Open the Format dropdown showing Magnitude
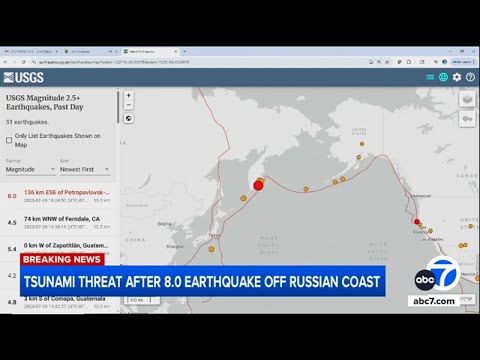This screenshot has width=480, height=360. [30, 169]
